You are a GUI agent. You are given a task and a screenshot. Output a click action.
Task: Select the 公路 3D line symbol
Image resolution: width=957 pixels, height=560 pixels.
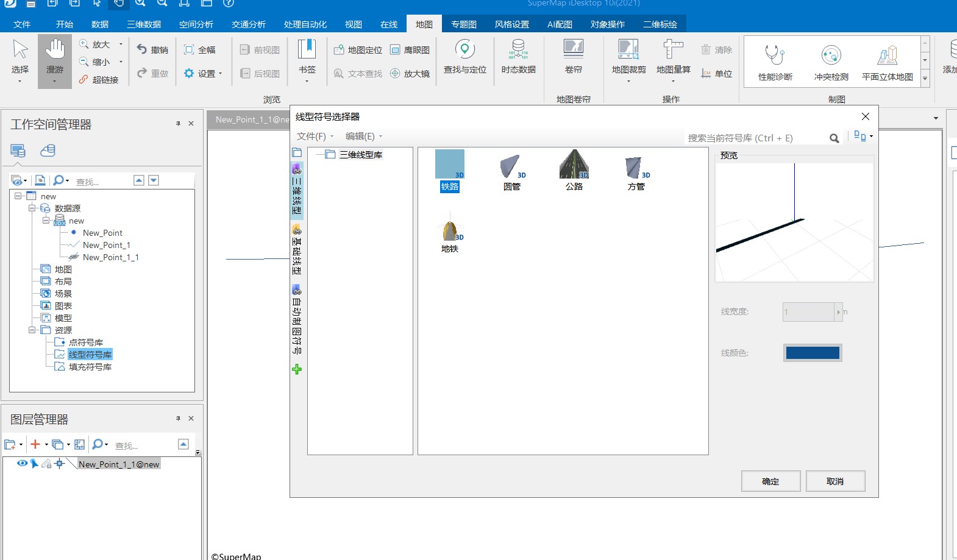click(574, 171)
